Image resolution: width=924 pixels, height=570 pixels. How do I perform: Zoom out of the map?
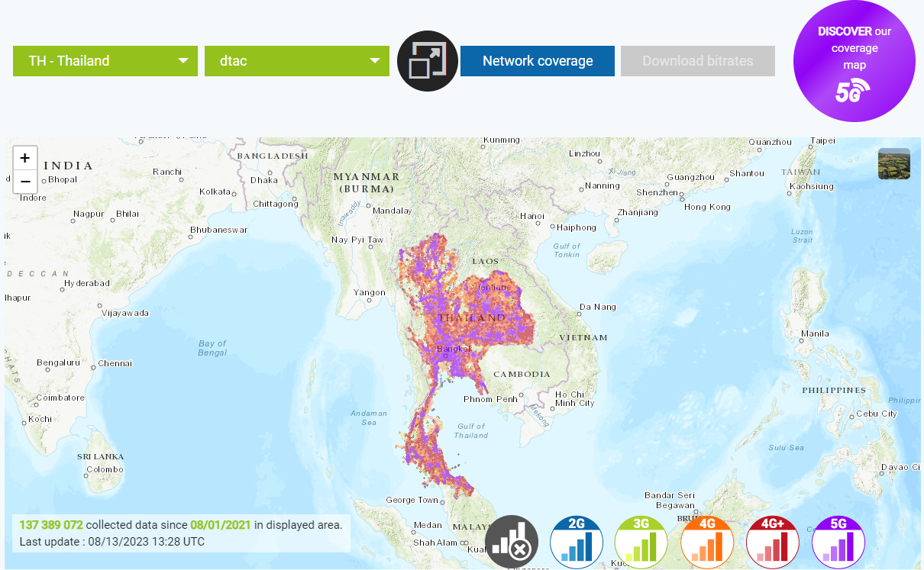tap(25, 182)
